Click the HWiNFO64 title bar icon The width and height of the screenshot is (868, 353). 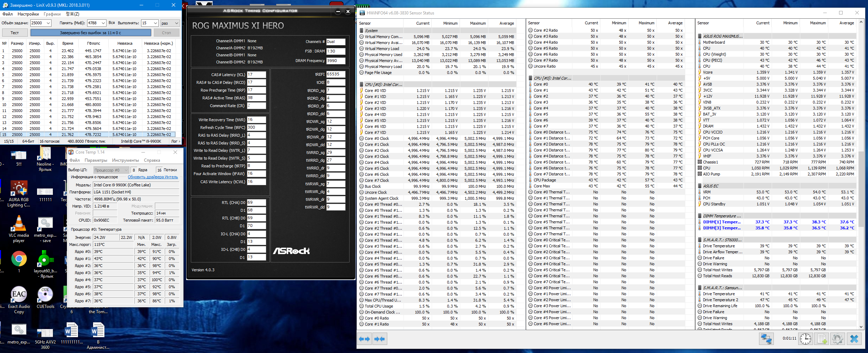click(362, 13)
